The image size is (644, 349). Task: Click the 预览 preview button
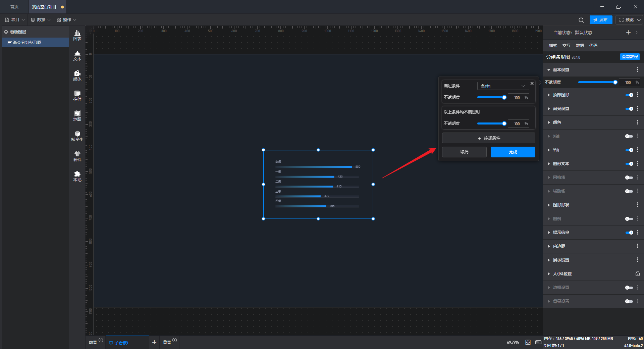coord(626,20)
